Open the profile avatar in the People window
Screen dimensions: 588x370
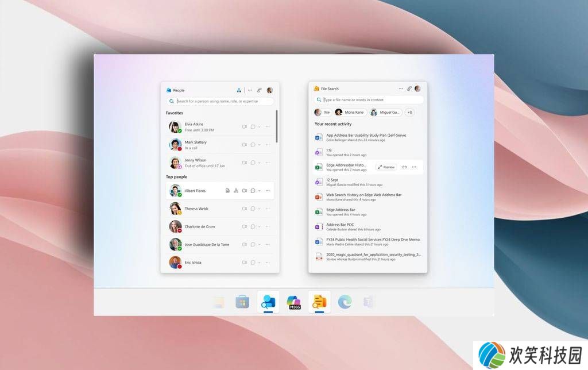(x=270, y=90)
